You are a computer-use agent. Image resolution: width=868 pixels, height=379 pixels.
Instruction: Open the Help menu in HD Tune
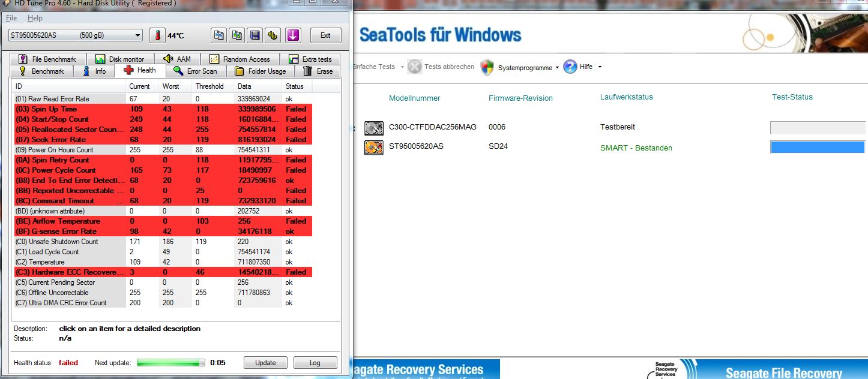(35, 18)
